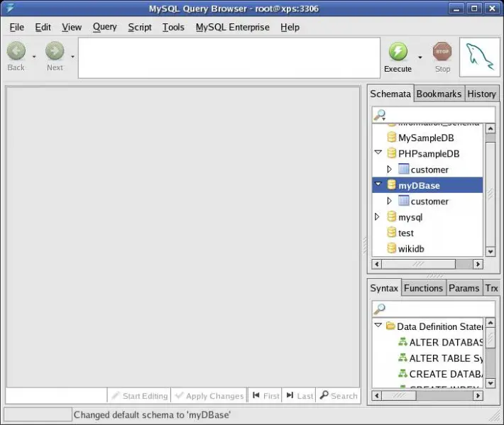Click the Next navigation arrow icon
The height and width of the screenshot is (425, 504).
55,51
